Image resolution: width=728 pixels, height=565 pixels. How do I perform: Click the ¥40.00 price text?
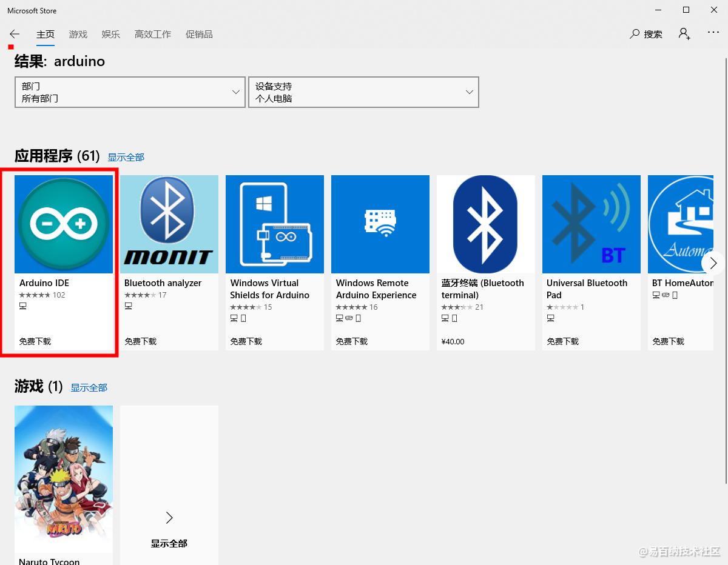(453, 342)
